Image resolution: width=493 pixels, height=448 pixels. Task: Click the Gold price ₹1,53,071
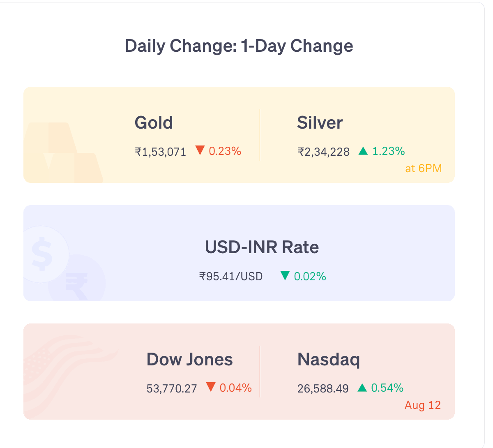[x=160, y=152]
